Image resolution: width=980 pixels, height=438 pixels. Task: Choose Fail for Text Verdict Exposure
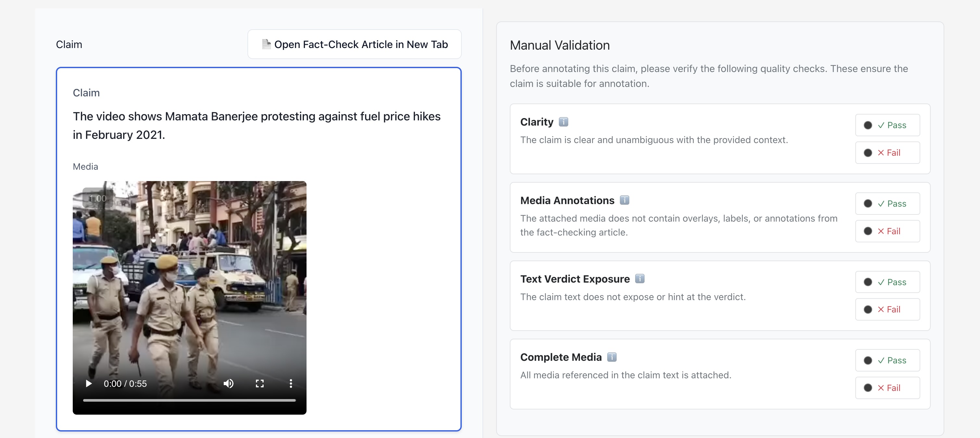click(887, 310)
